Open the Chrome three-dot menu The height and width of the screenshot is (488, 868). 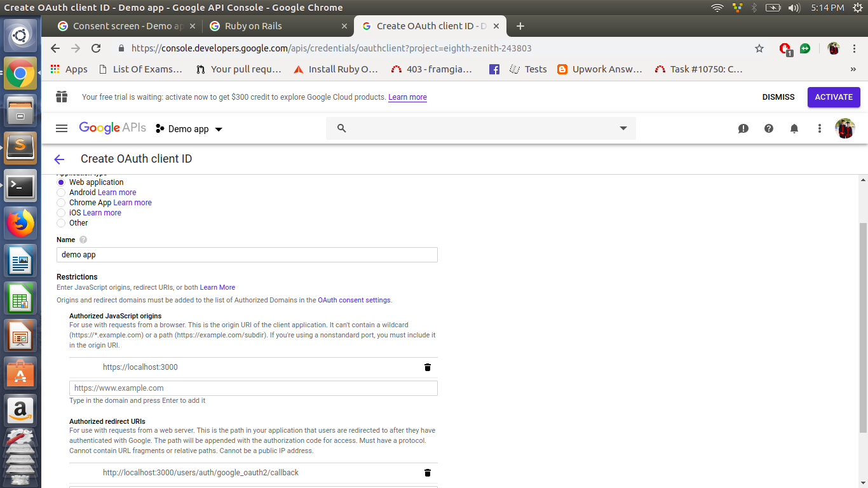pyautogui.click(x=855, y=48)
